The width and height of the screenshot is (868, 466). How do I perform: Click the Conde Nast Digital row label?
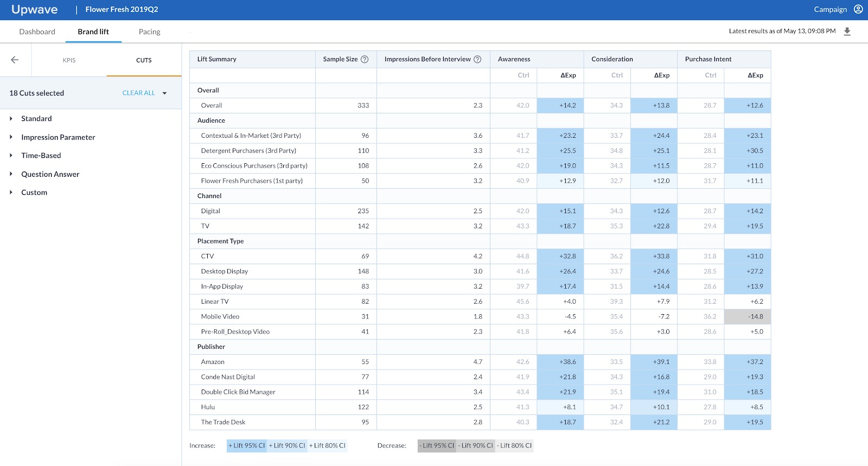pos(228,377)
